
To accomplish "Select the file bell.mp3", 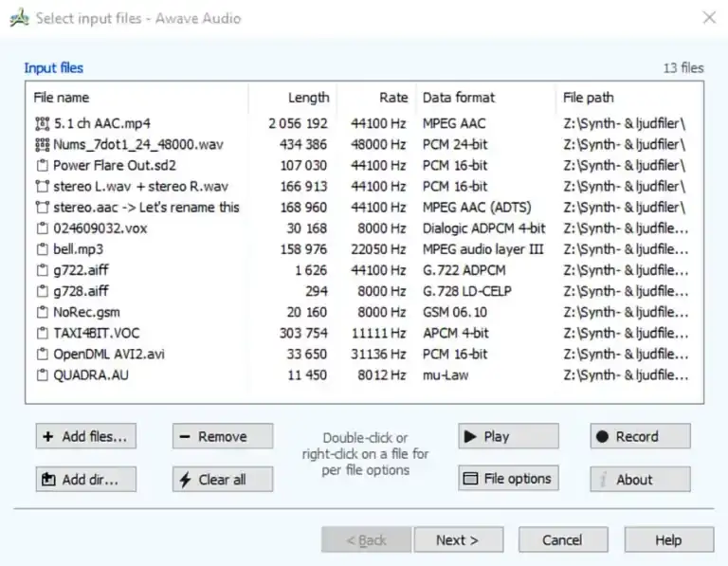I will click(79, 249).
